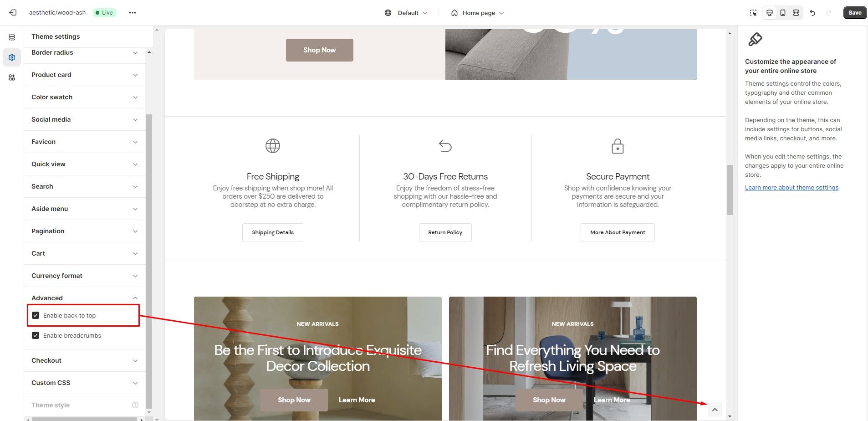The width and height of the screenshot is (868, 421).
Task: Open the Default market dropdown
Action: [406, 13]
